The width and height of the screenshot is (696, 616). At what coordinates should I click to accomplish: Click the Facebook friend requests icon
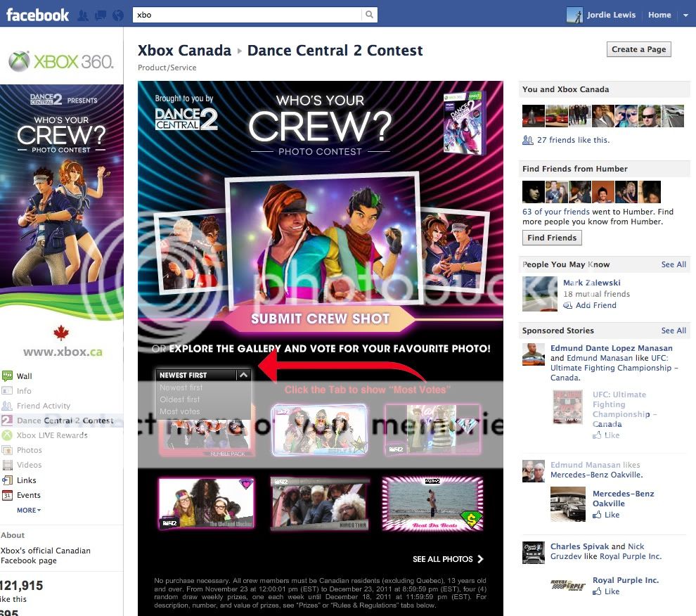point(84,15)
